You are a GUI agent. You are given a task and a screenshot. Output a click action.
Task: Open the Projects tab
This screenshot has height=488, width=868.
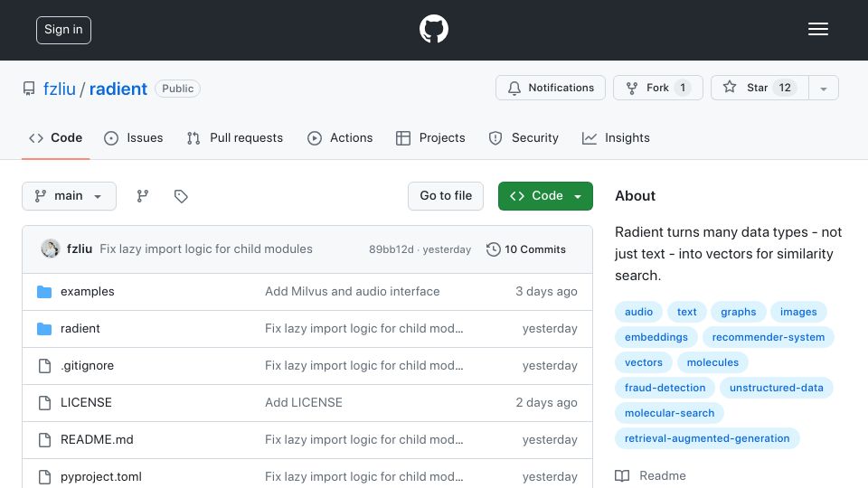click(430, 137)
